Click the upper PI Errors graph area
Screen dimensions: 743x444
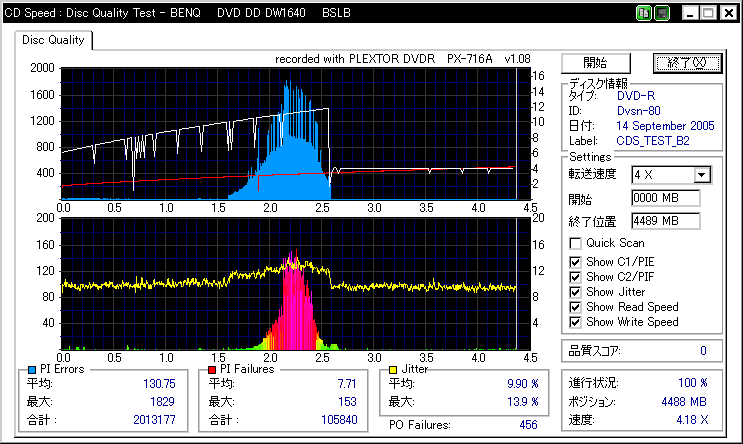click(290, 132)
